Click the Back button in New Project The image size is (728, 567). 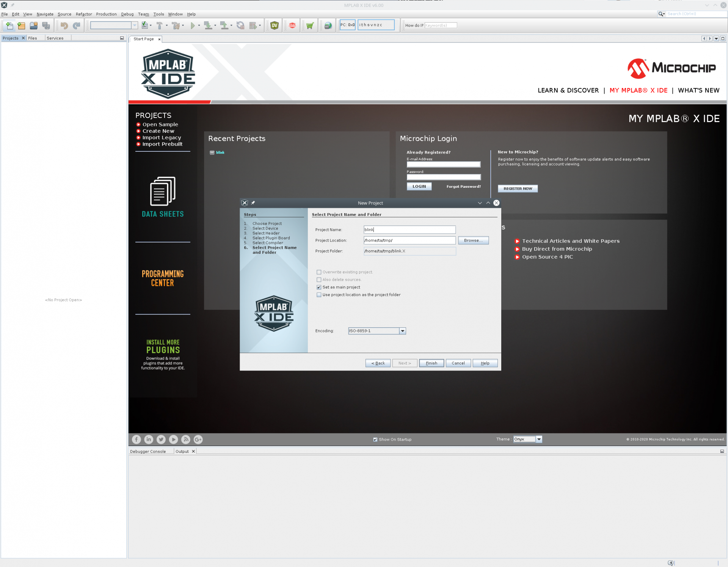pos(378,363)
